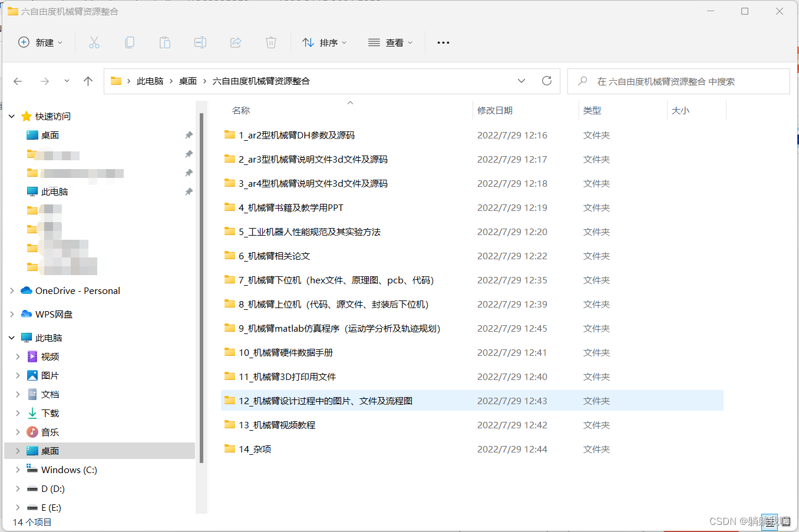Screen dimensions: 799x532
Task: Click folder icon of 1_ar2型机械臂DH参数及源码
Action: click(x=230, y=135)
